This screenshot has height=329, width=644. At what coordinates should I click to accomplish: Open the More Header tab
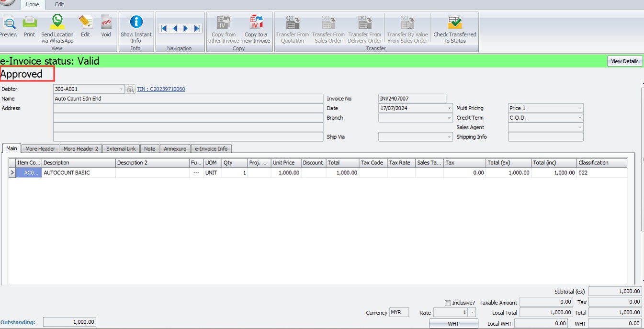pyautogui.click(x=41, y=149)
